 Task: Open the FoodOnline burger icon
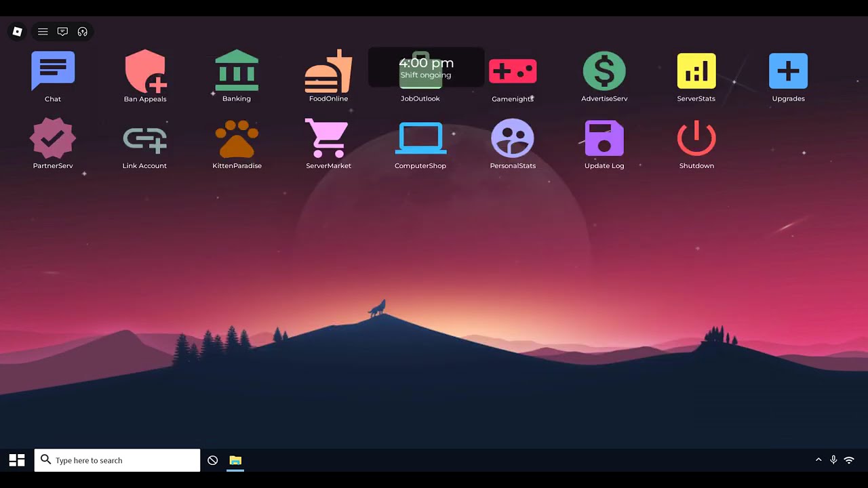328,71
